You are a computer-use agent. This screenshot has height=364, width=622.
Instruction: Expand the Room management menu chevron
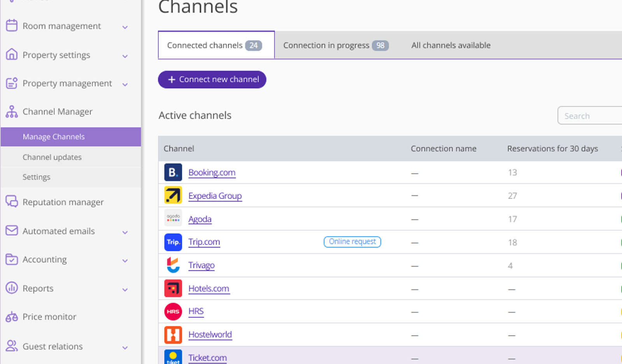(x=125, y=27)
